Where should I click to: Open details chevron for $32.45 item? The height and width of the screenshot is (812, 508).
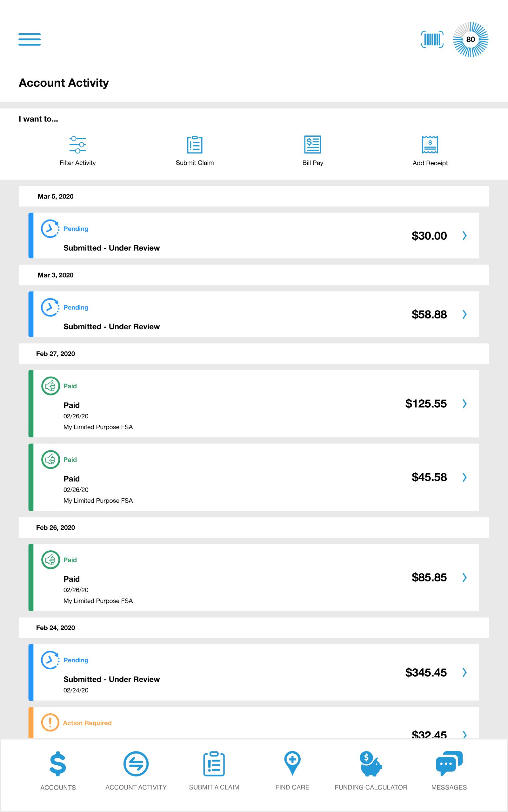coord(464,734)
